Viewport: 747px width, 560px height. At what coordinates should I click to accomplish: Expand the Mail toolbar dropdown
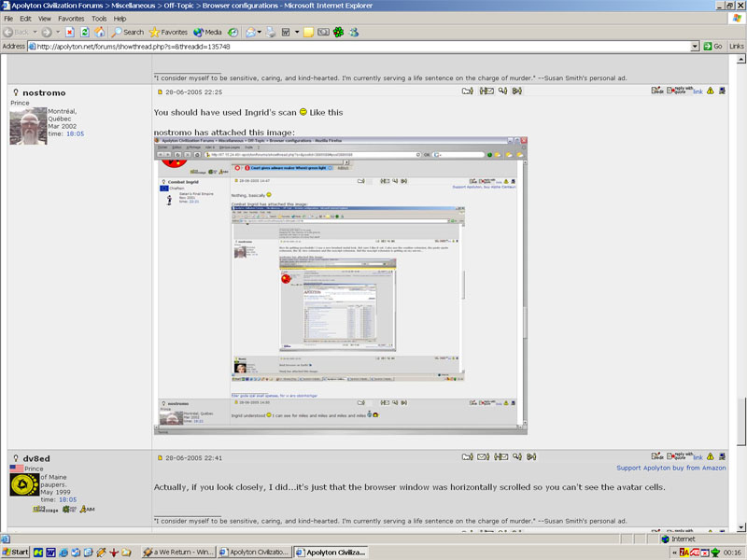259,32
